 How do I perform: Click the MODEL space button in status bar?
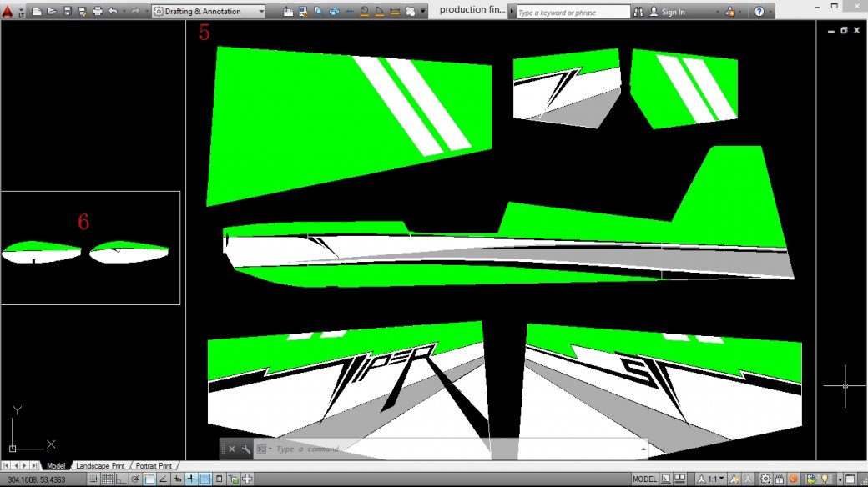pyautogui.click(x=644, y=479)
